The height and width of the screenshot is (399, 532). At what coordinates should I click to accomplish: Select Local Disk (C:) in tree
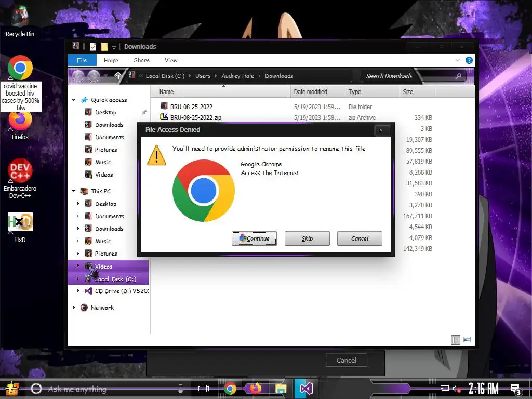(108, 279)
